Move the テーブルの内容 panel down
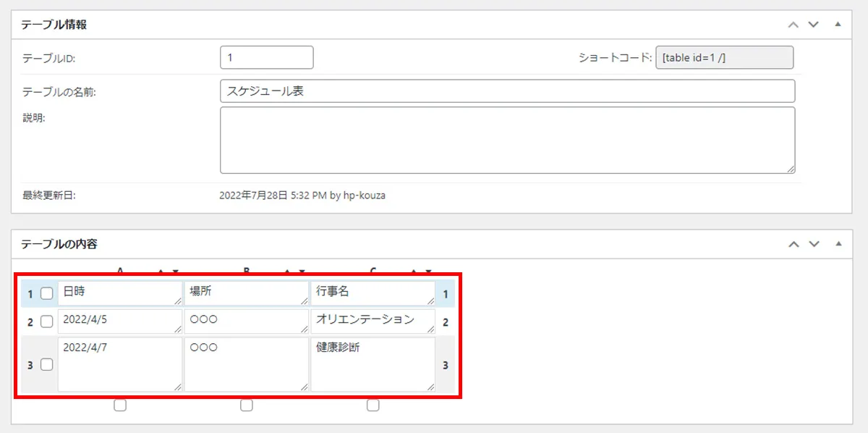The height and width of the screenshot is (433, 868). (x=813, y=244)
